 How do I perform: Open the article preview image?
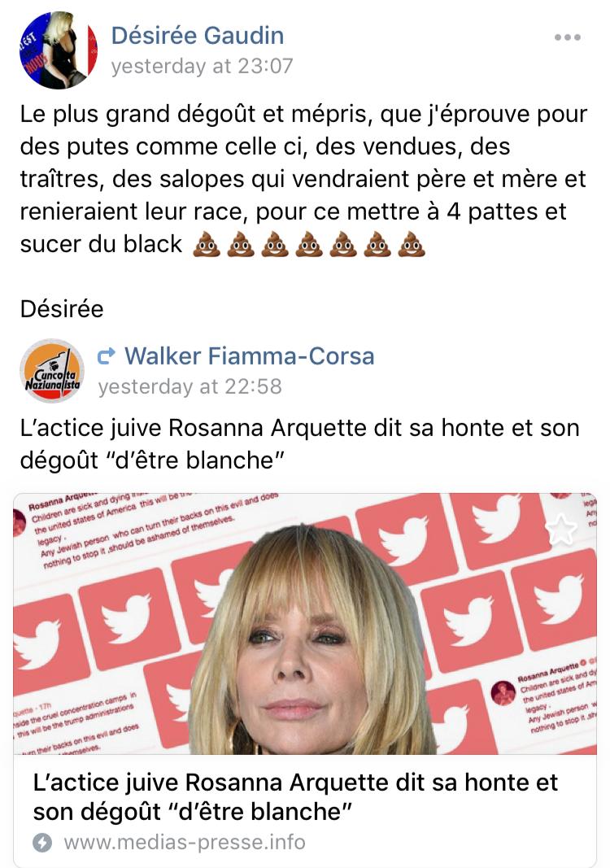pyautogui.click(x=305, y=623)
